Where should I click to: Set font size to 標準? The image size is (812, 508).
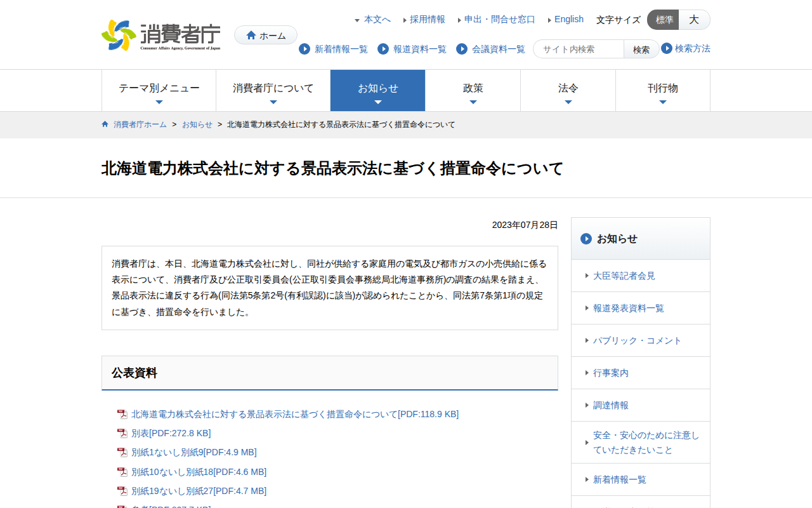[x=664, y=20]
